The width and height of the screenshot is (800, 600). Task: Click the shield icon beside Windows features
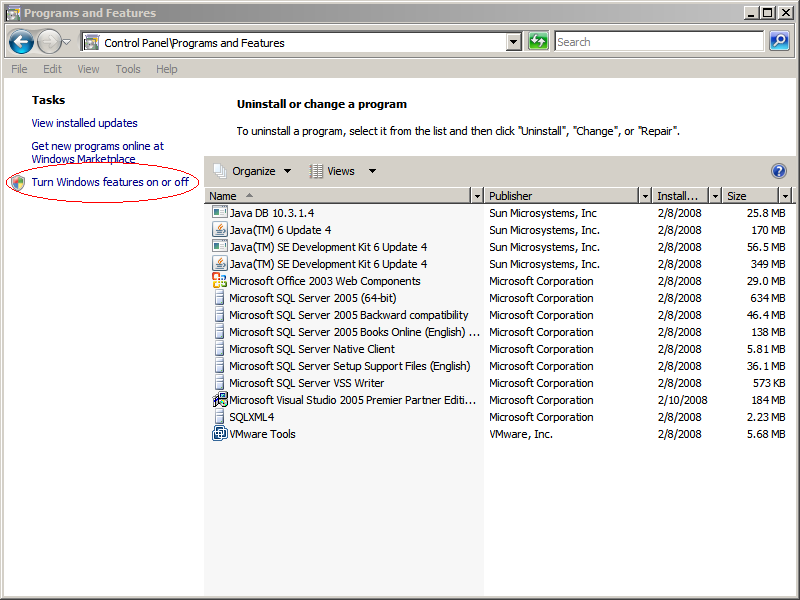coord(18,182)
